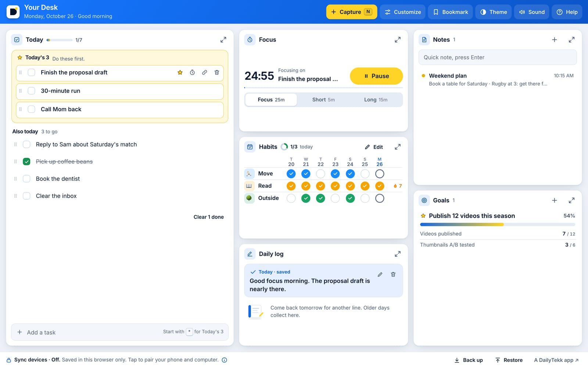
Task: Click the Capture button
Action: 352,12
